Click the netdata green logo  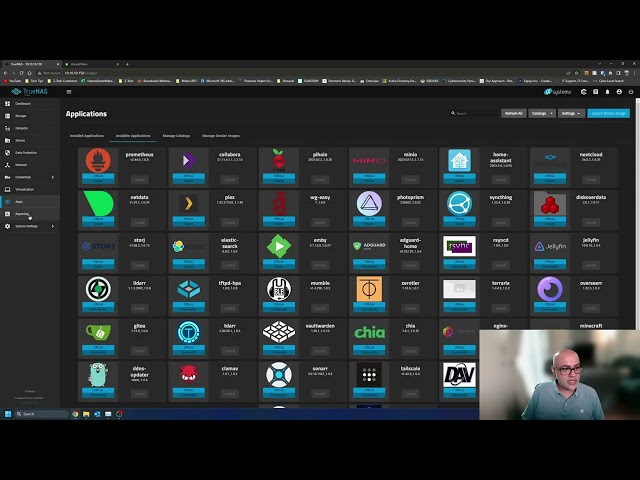pyautogui.click(x=98, y=203)
